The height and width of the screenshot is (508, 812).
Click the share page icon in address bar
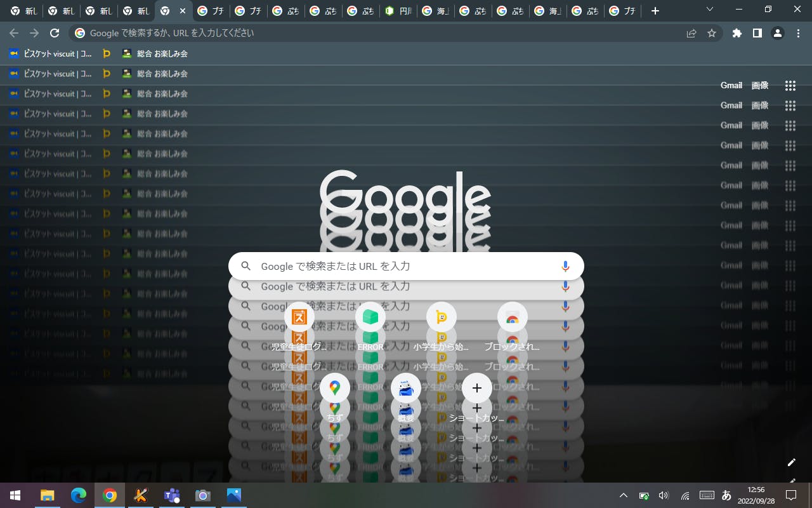pos(691,33)
